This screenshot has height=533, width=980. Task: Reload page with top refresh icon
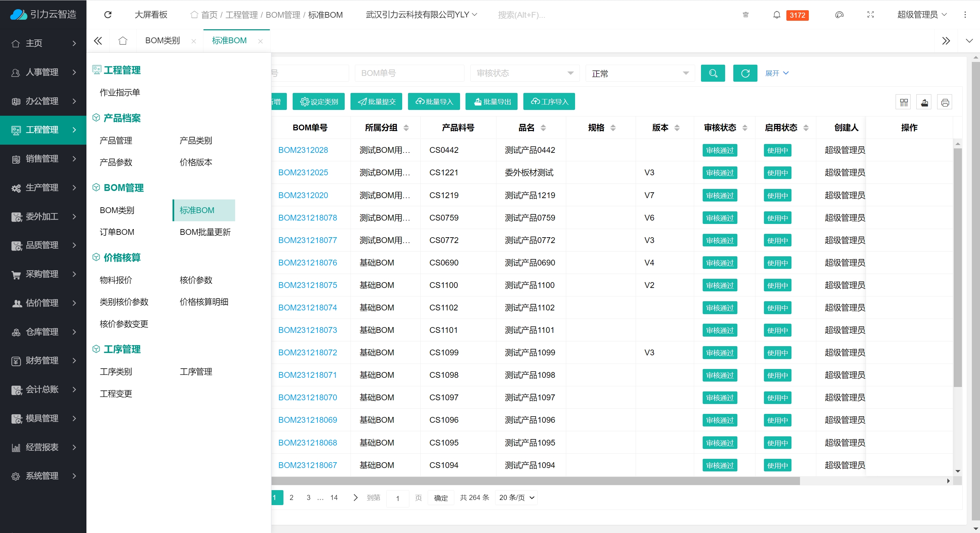(x=108, y=15)
